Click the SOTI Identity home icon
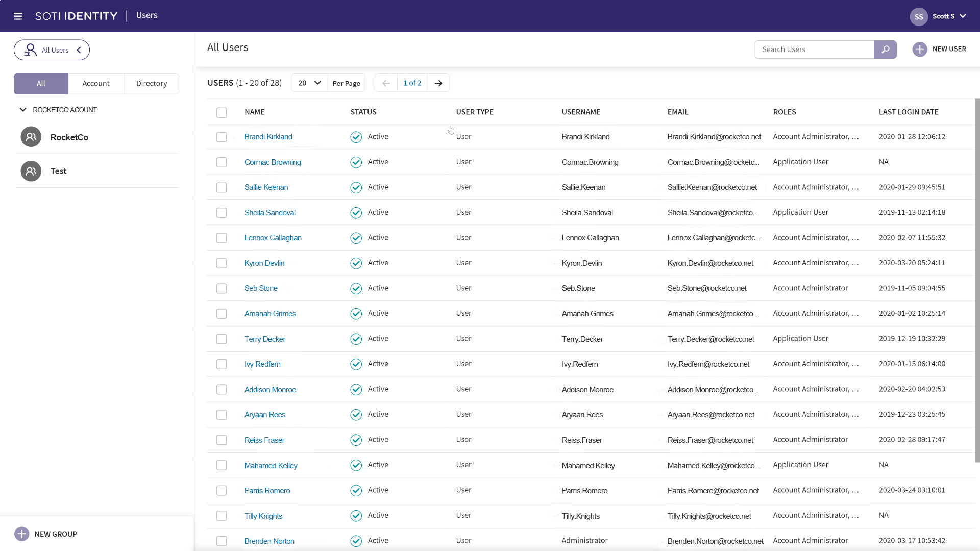The height and width of the screenshot is (551, 980). tap(76, 15)
